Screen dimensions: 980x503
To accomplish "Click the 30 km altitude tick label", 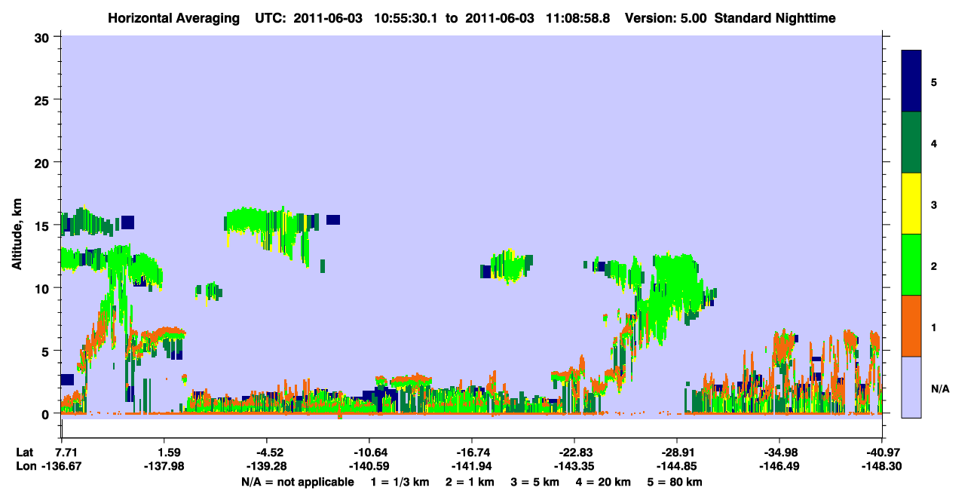I will tap(44, 36).
